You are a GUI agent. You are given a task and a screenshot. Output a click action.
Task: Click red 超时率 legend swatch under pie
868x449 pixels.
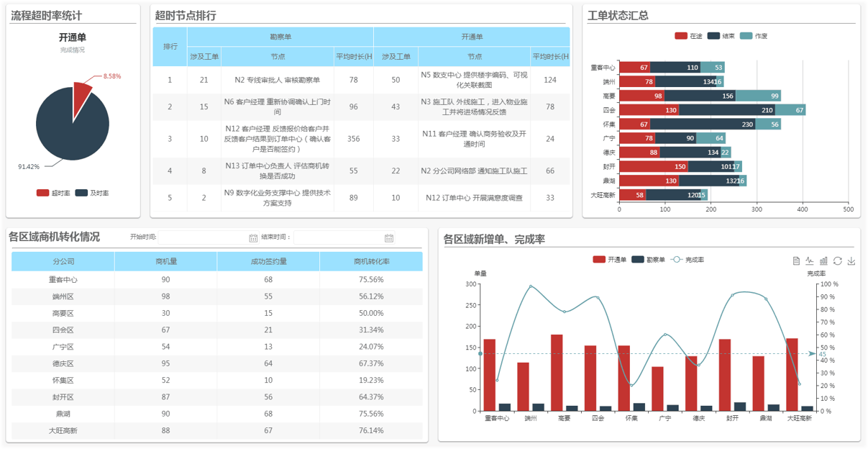pyautogui.click(x=42, y=193)
